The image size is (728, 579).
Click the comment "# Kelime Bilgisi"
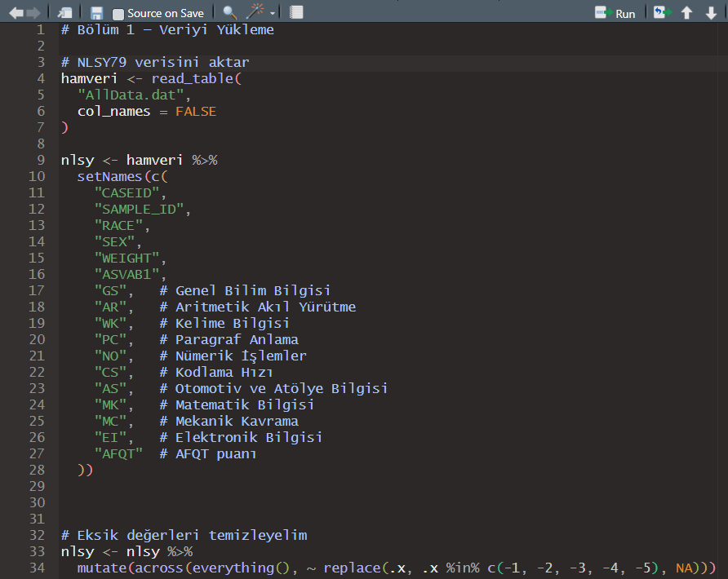224,324
